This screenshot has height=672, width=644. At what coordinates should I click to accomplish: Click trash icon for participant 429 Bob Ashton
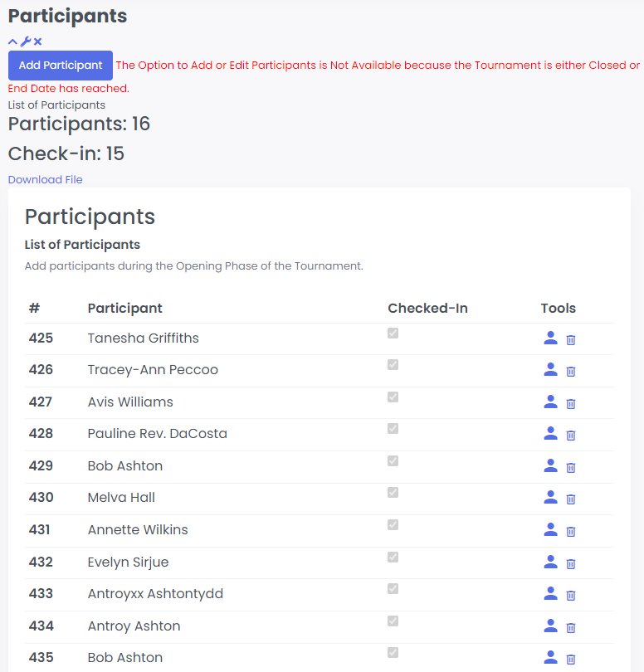571,468
